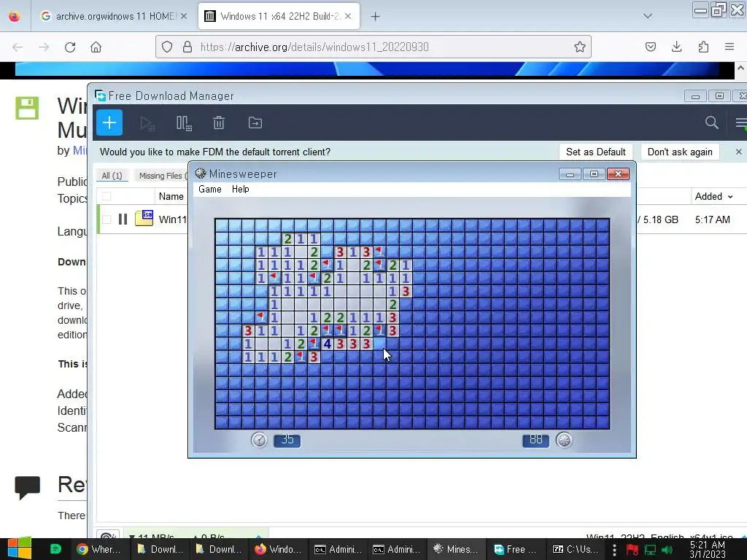Click the FDM move to folder icon

(x=255, y=122)
